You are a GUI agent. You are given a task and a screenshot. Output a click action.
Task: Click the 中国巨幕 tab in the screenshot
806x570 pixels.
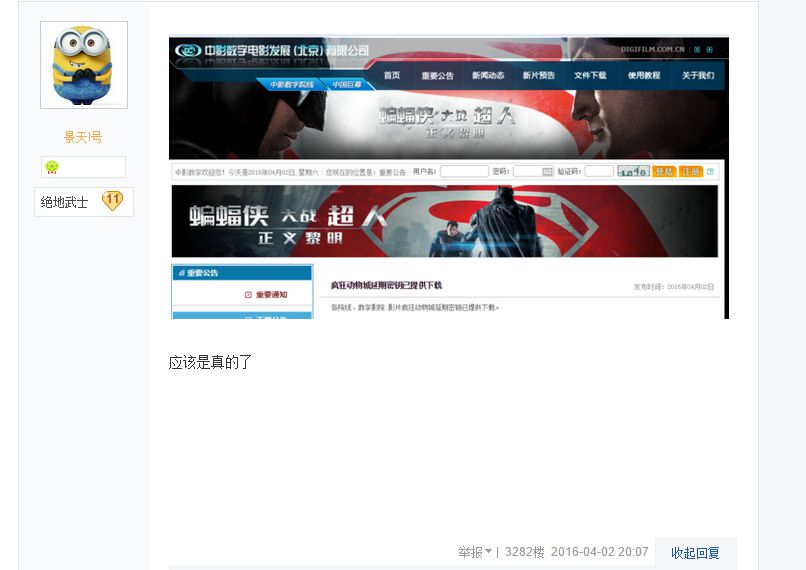point(347,84)
